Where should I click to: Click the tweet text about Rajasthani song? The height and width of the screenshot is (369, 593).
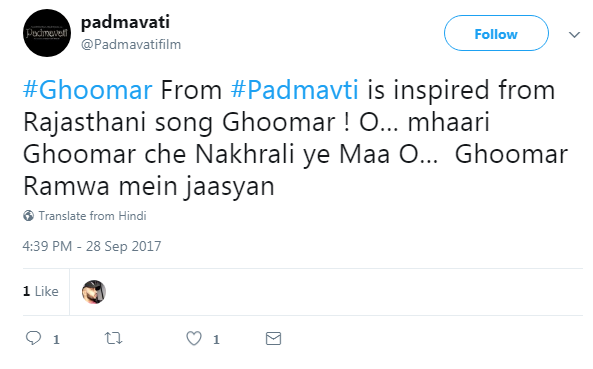[295, 138]
